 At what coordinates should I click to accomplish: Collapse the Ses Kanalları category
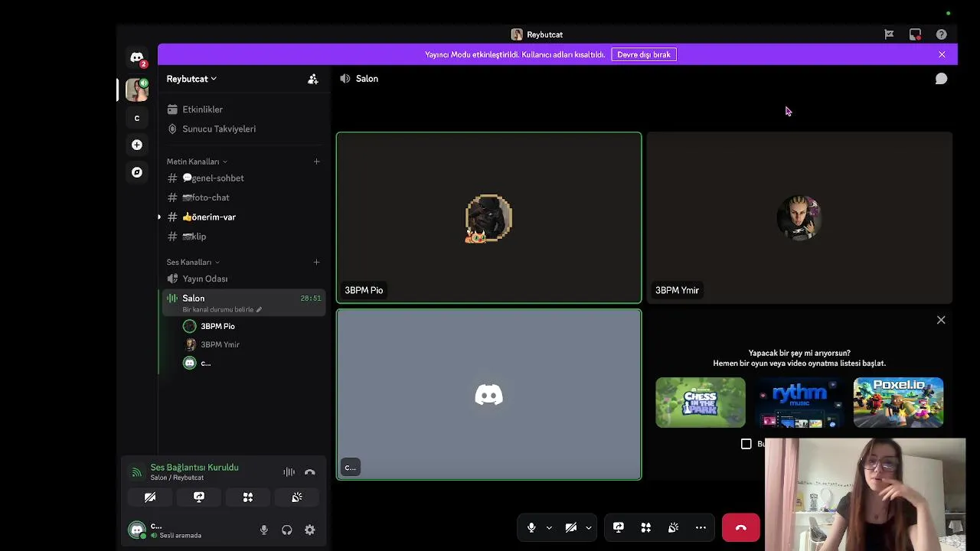coord(193,262)
